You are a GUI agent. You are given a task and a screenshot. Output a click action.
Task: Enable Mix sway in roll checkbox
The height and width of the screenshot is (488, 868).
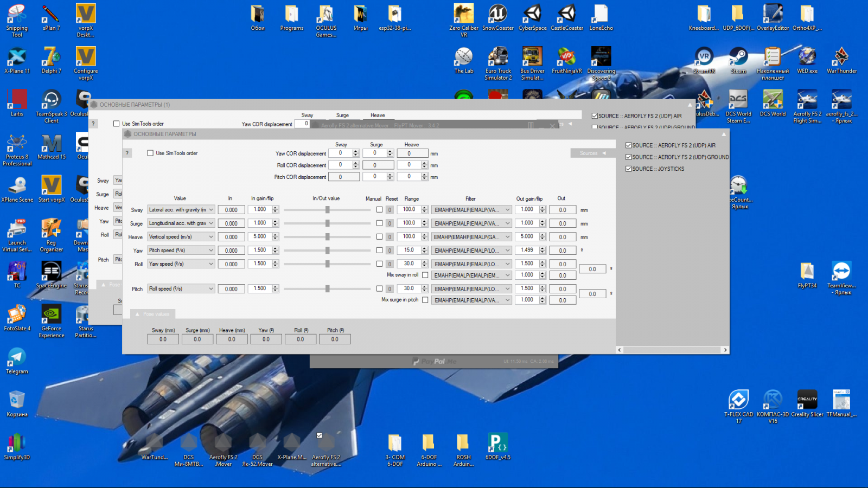(425, 275)
